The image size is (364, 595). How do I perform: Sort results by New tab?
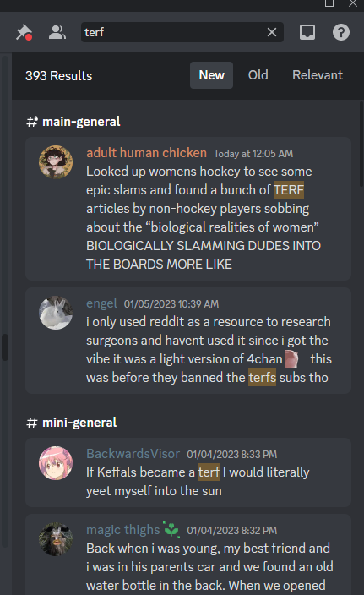(212, 75)
